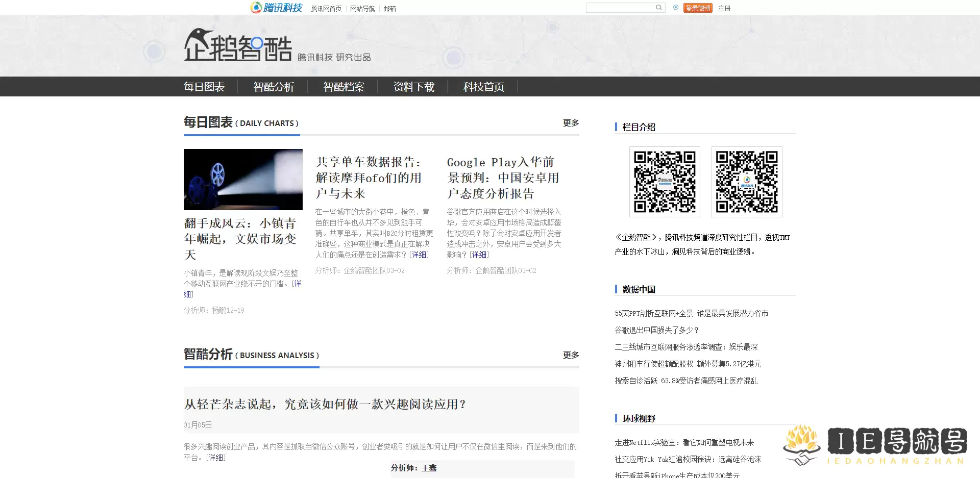
Task: Click the 注册 register link
Action: coord(724,9)
